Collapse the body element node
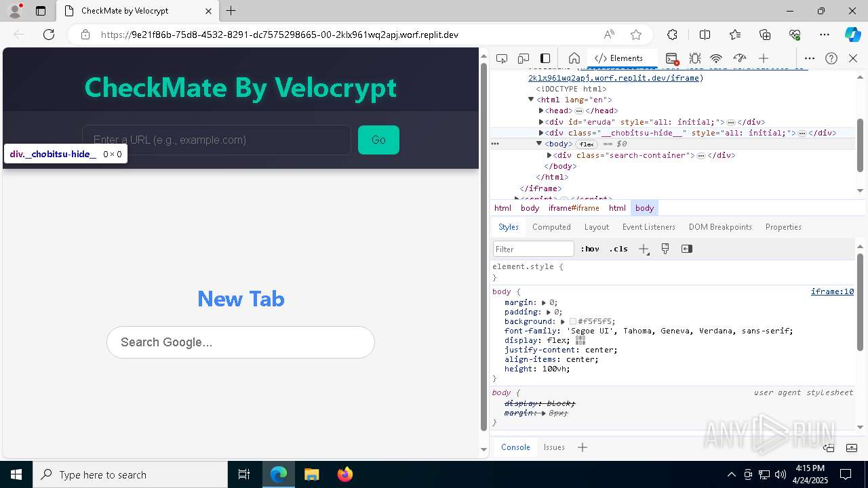The height and width of the screenshot is (488, 868). 540,144
